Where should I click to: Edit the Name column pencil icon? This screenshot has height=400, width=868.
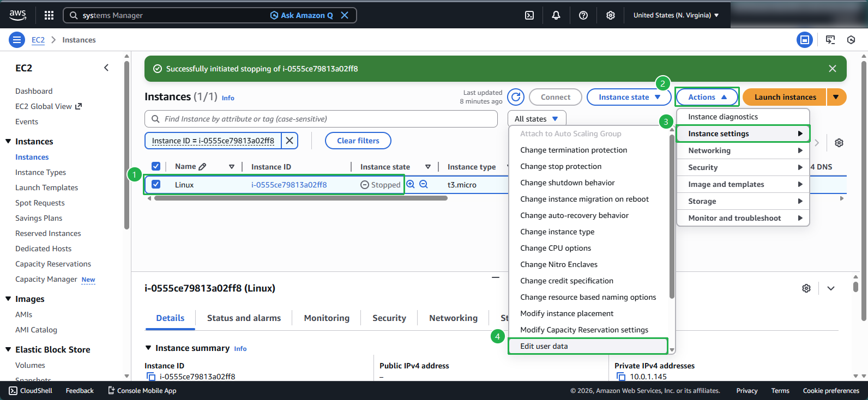pyautogui.click(x=202, y=167)
